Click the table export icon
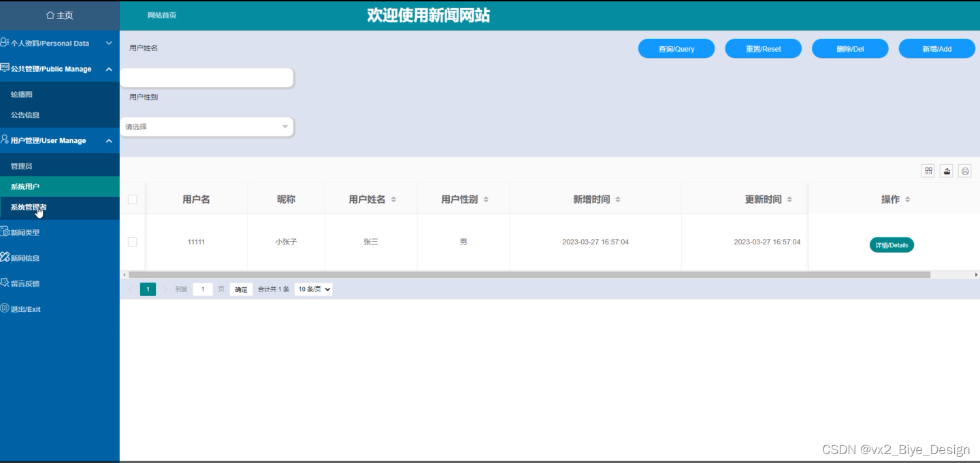The width and height of the screenshot is (980, 463). [x=947, y=171]
